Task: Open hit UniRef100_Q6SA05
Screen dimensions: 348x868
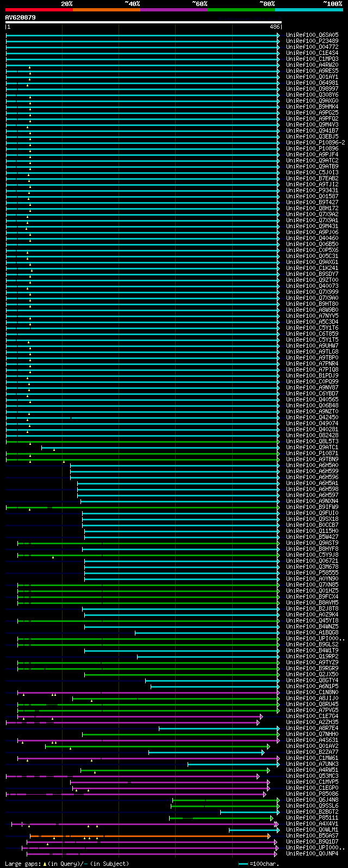Action: coord(312,35)
